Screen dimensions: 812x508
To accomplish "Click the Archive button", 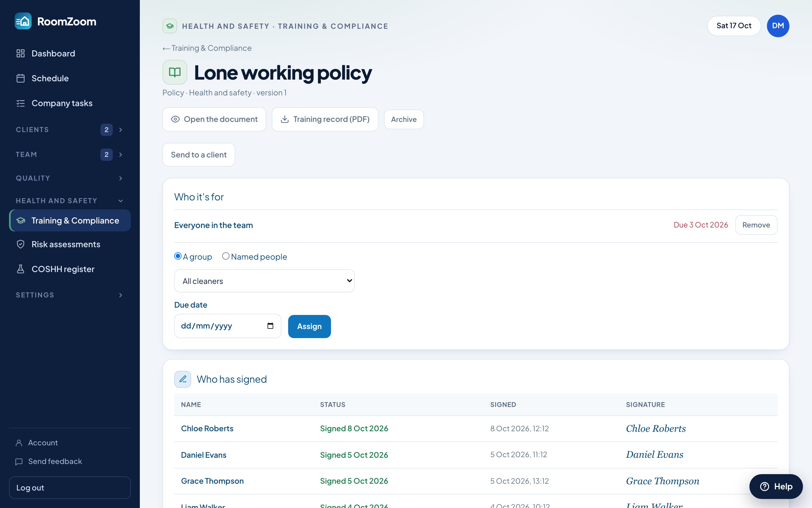I will pos(404,119).
